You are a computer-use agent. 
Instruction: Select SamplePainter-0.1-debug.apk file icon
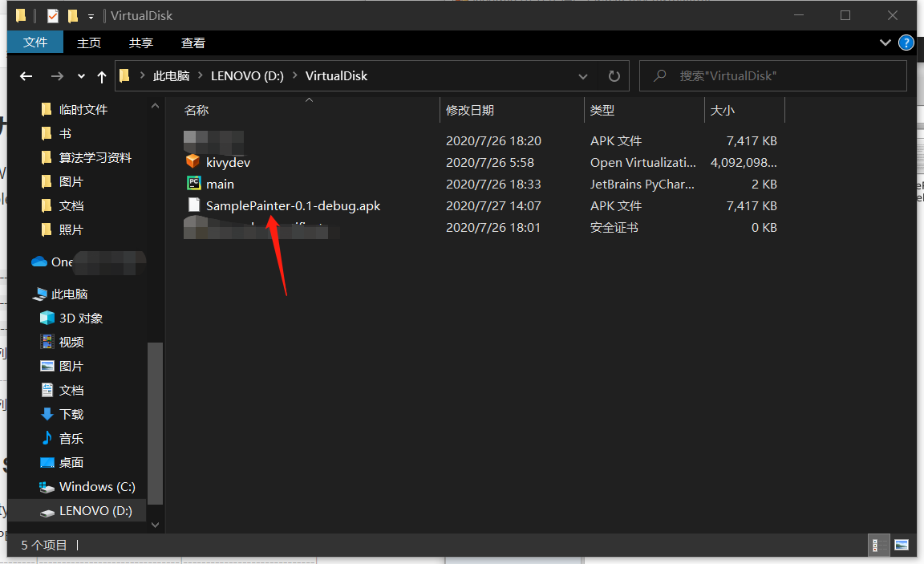194,205
